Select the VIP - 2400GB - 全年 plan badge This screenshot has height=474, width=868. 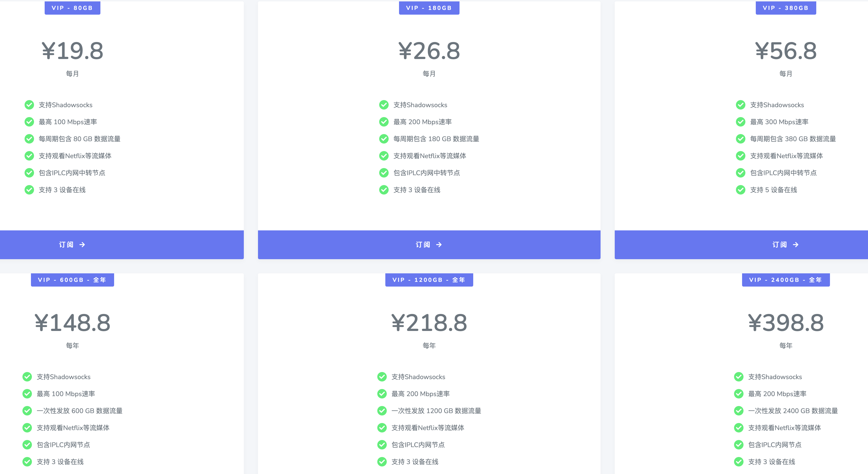point(786,279)
